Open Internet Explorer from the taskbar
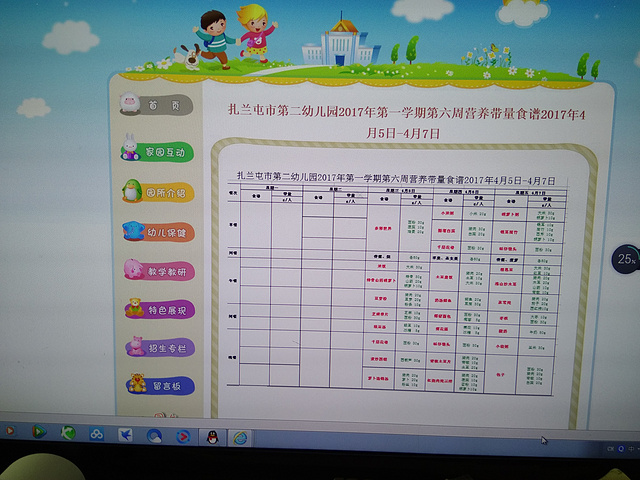The image size is (640, 480). [x=240, y=437]
